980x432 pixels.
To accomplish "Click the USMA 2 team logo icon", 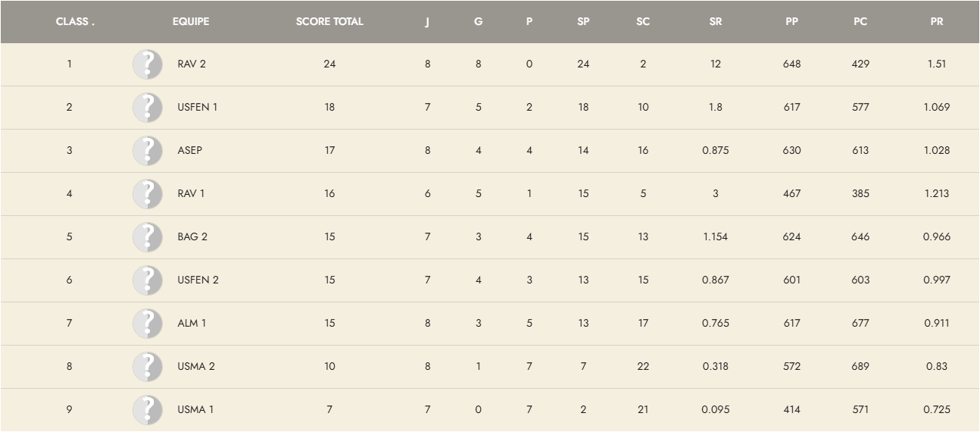I will 148,367.
